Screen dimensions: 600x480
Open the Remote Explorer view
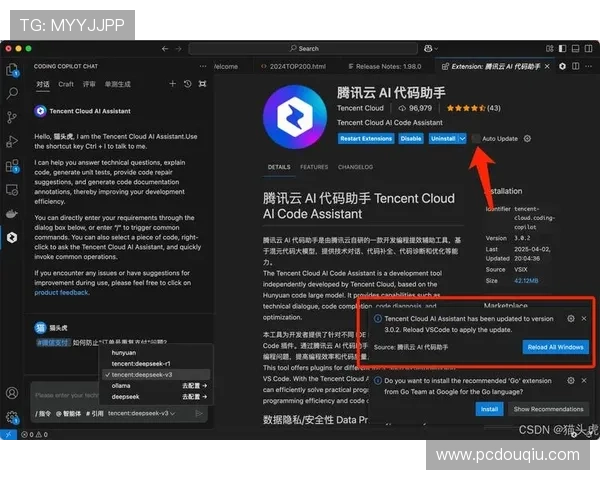[12, 190]
